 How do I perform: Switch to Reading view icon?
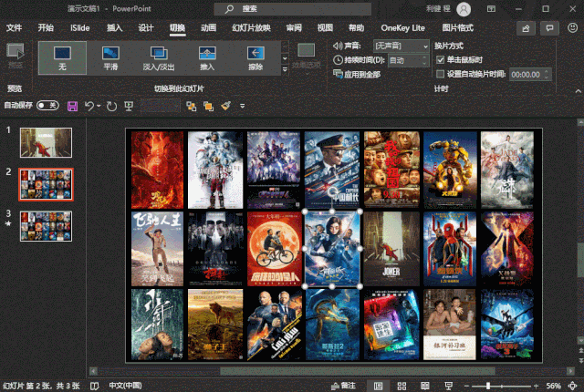click(425, 386)
